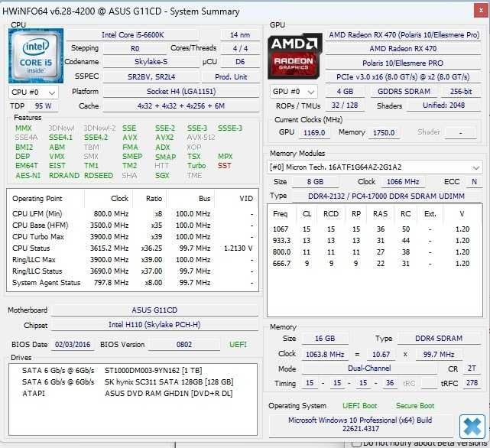The height and width of the screenshot is (448, 490).
Task: Click the red SST feature flag
Action: coord(225,166)
